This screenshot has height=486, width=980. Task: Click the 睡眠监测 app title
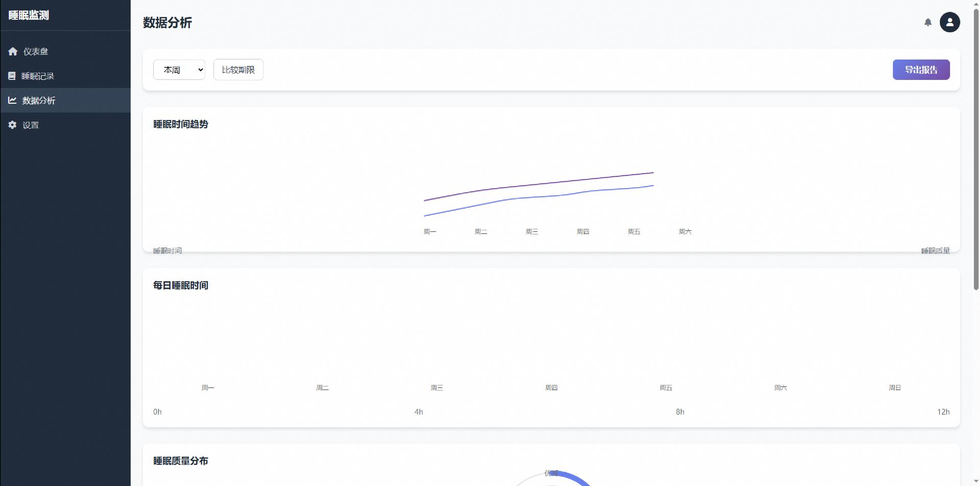click(29, 15)
